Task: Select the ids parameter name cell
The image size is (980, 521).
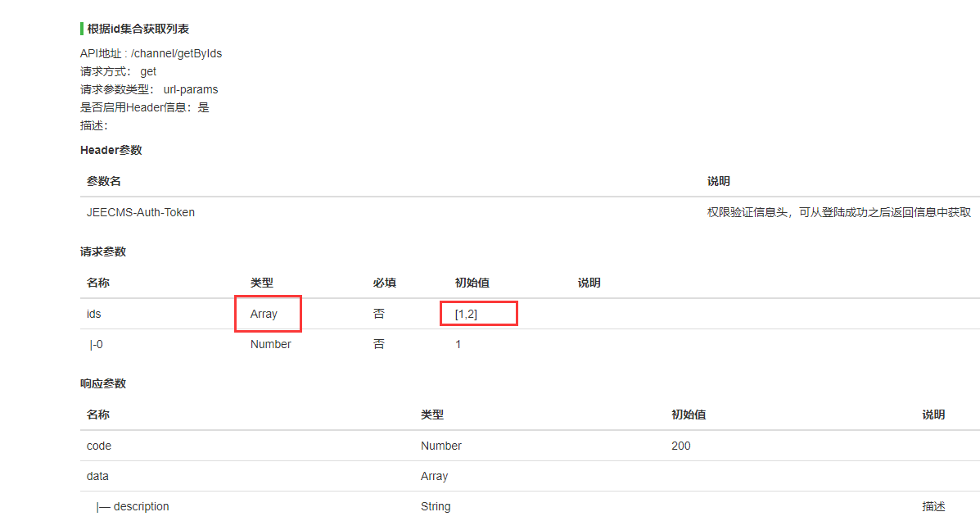Action: [x=94, y=314]
